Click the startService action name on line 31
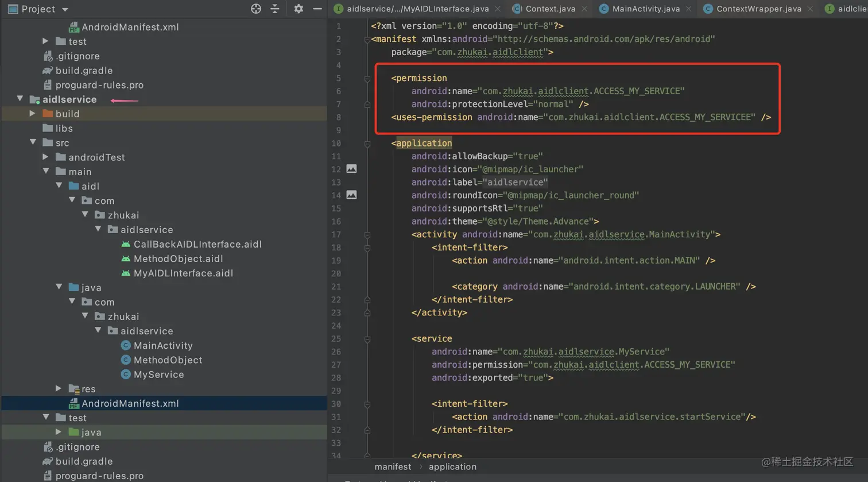 coord(654,417)
